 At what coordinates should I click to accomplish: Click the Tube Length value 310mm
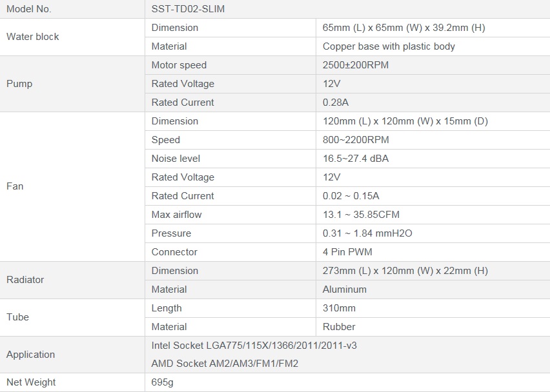pyautogui.click(x=339, y=308)
